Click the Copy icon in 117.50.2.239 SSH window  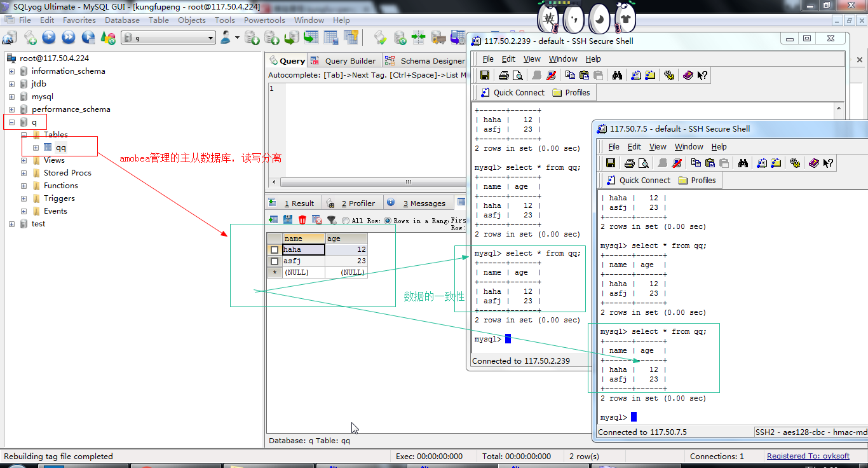pos(570,75)
